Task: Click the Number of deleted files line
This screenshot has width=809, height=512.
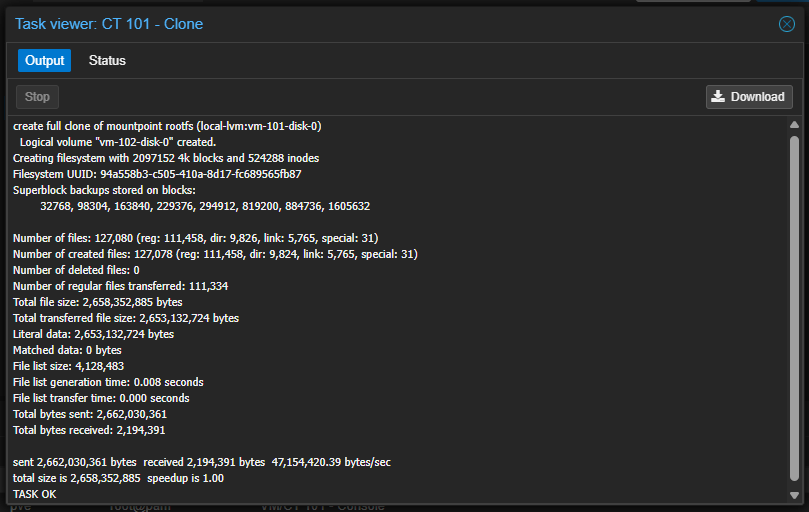Action: click(76, 270)
